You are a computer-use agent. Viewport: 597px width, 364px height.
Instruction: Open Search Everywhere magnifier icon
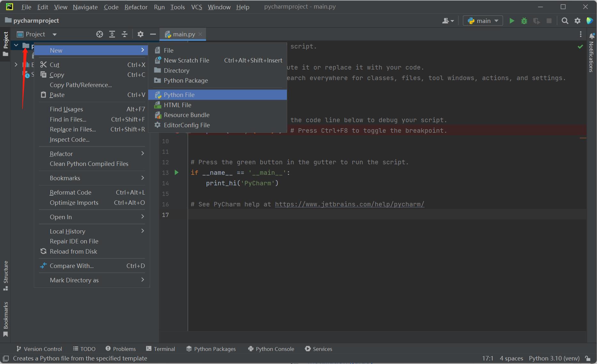point(565,21)
